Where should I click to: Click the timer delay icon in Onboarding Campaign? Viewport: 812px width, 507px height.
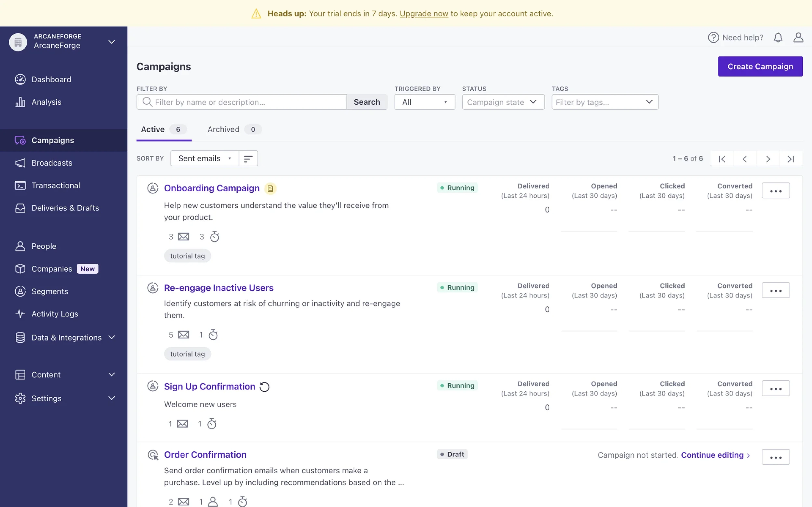coord(214,236)
